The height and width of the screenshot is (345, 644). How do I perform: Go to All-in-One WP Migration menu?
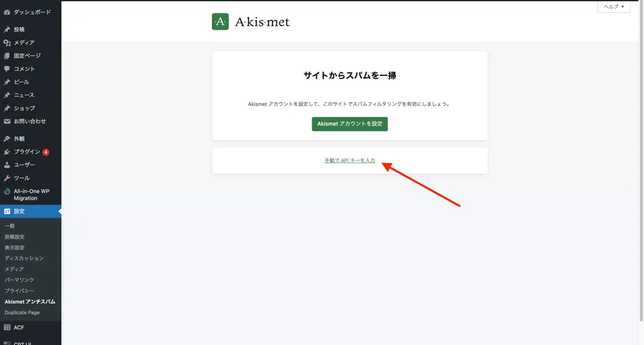coord(32,194)
